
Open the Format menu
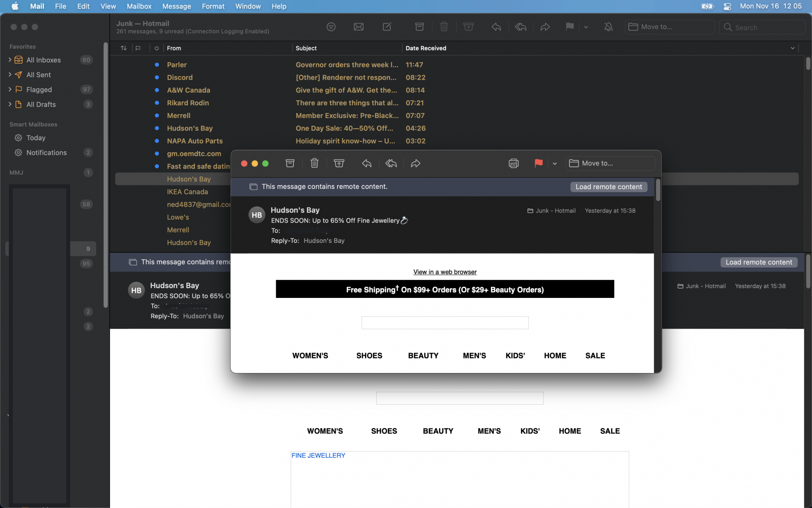213,6
